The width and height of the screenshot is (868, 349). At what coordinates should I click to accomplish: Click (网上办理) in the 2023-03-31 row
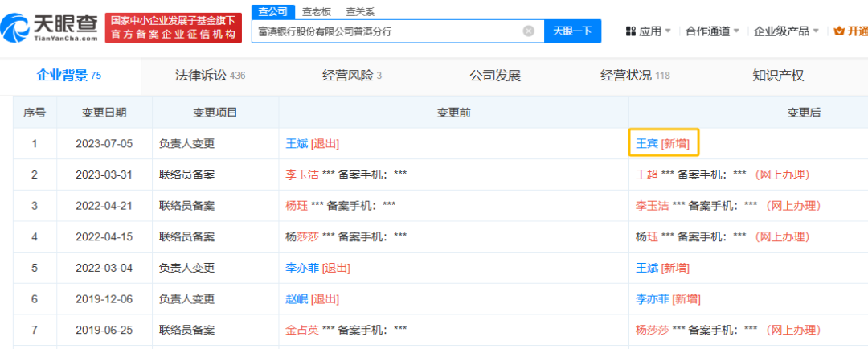782,174
